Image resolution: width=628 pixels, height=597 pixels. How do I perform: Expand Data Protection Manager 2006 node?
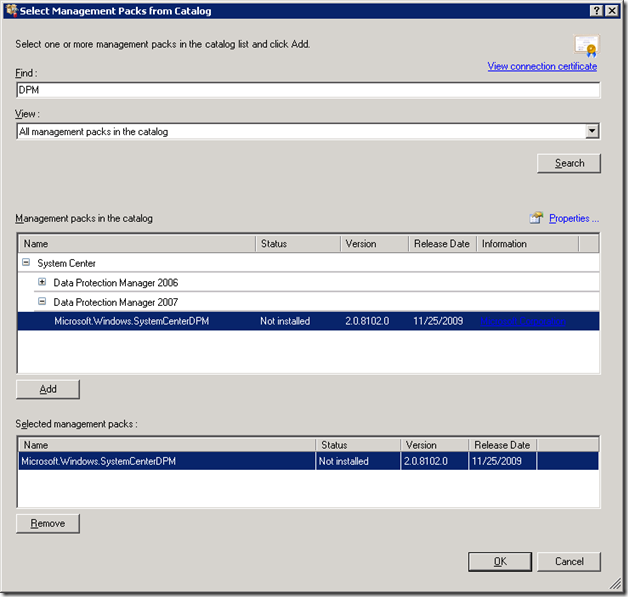[42, 282]
